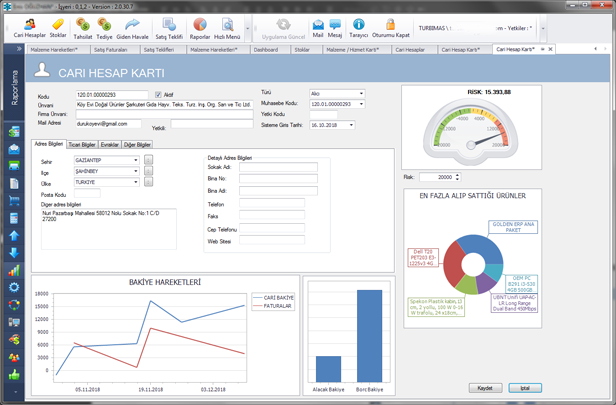
Task: Open the Mail envelope icon
Action: pyautogui.click(x=318, y=28)
